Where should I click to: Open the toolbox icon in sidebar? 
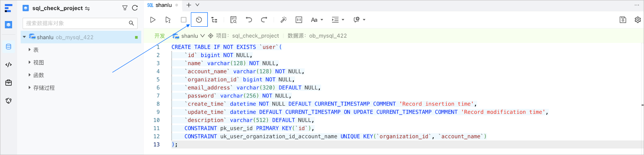coord(8,83)
